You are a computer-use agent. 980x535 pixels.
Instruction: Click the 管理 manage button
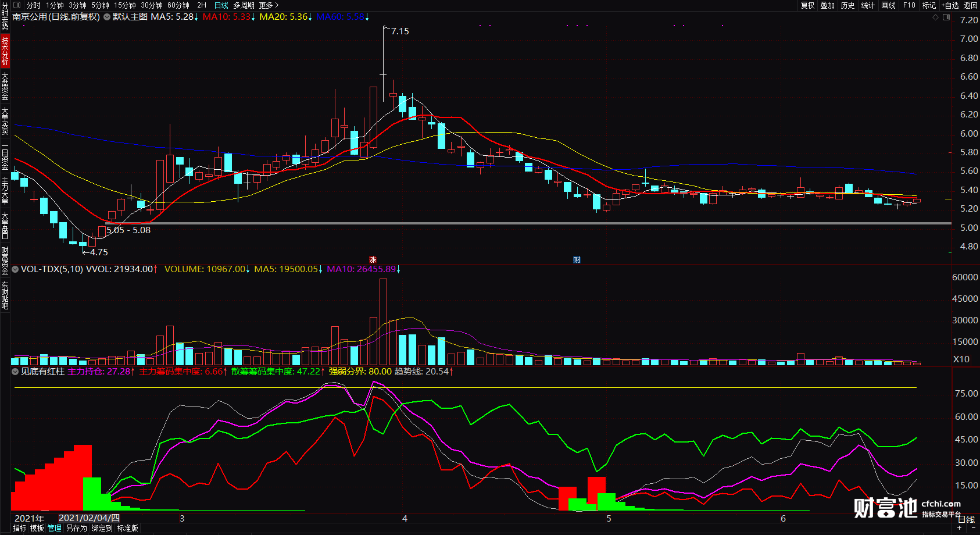(55, 529)
